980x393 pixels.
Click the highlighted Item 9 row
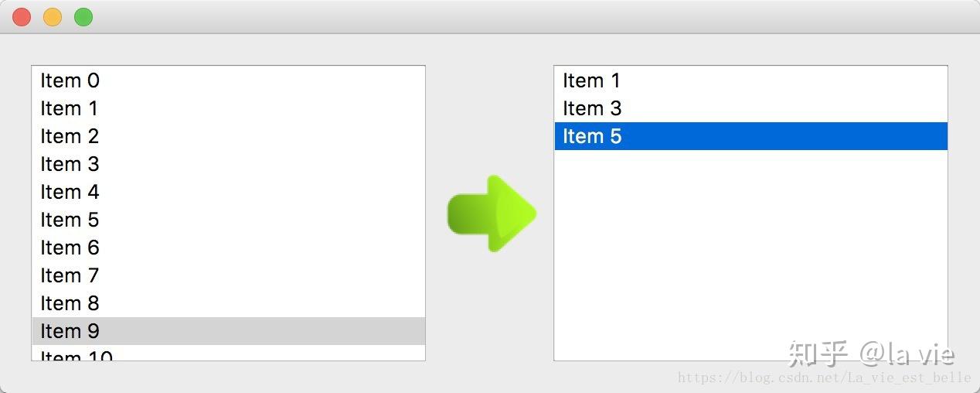point(70,331)
